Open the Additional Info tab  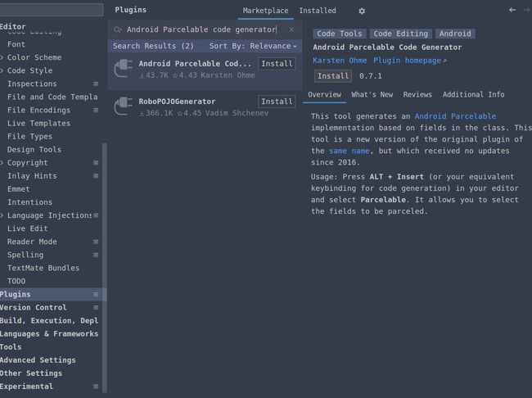click(x=473, y=94)
